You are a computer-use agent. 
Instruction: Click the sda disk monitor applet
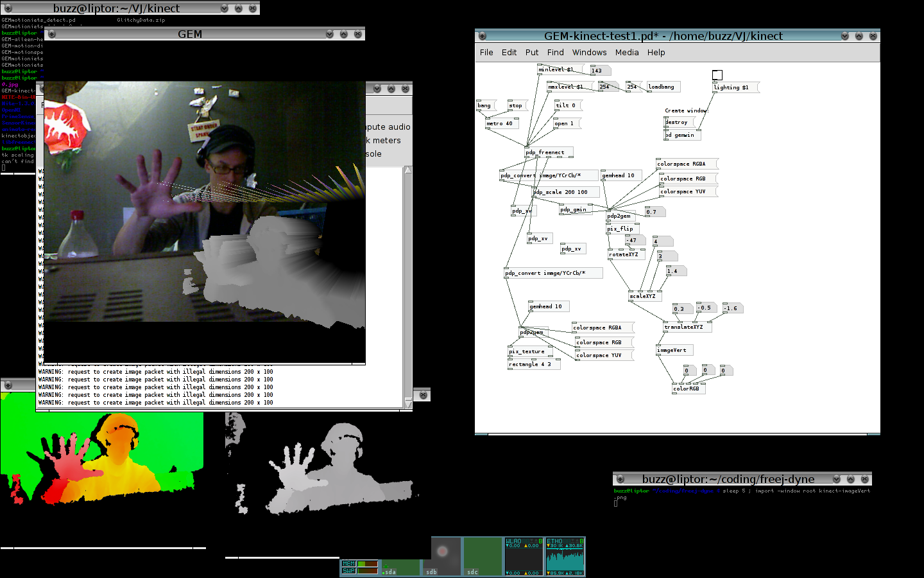(401, 568)
